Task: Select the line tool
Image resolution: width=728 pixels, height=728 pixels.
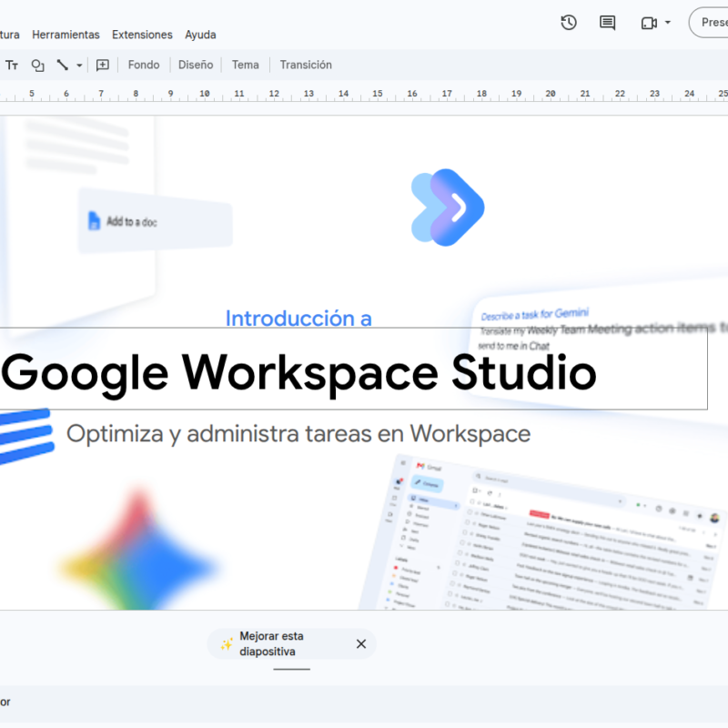Action: pyautogui.click(x=62, y=65)
